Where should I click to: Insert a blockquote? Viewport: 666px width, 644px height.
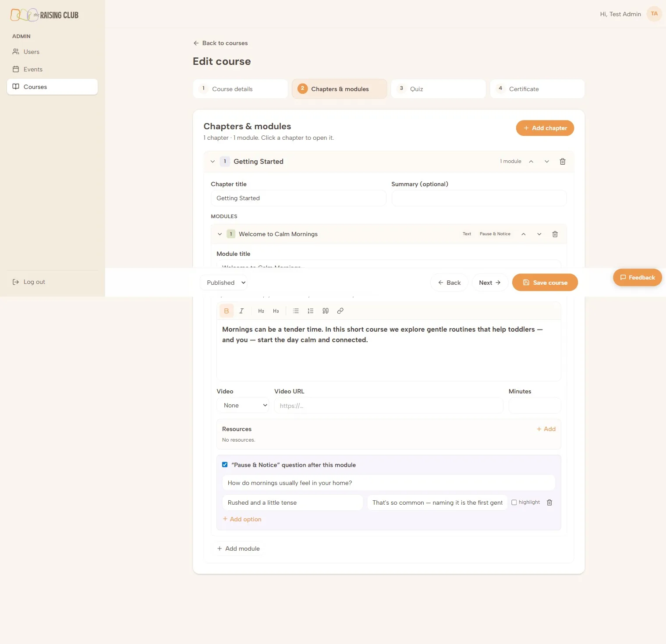pos(326,311)
